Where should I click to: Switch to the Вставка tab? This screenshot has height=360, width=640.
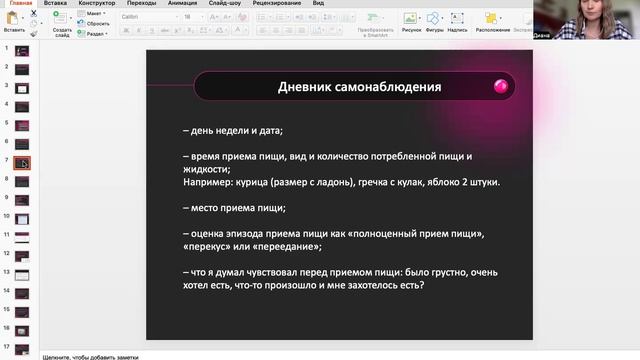pyautogui.click(x=55, y=3)
